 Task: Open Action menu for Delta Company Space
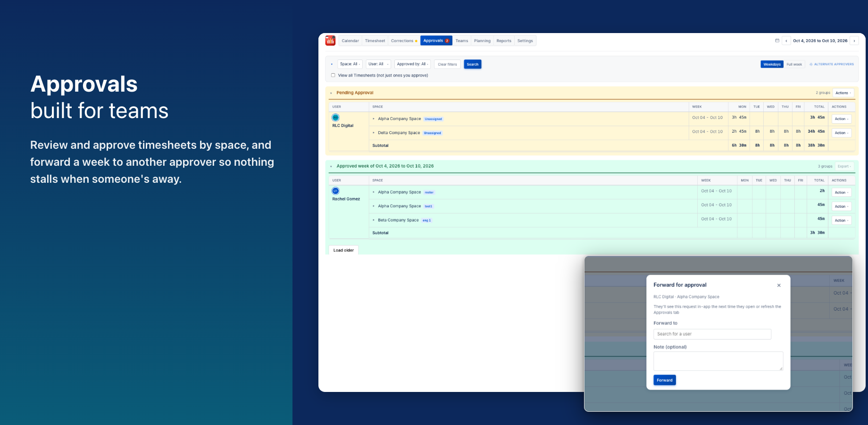842,133
